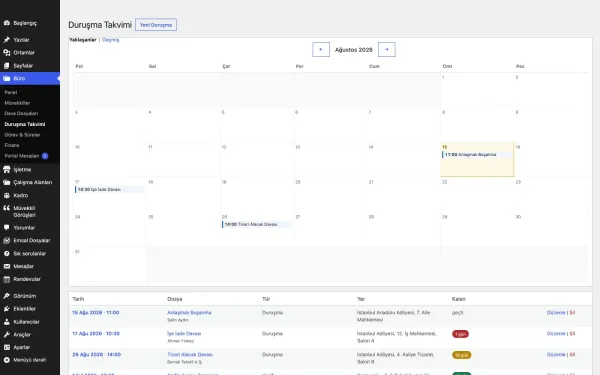Image resolution: width=600 pixels, height=375 pixels.
Task: Click the Dosya column header
Action: point(174,299)
